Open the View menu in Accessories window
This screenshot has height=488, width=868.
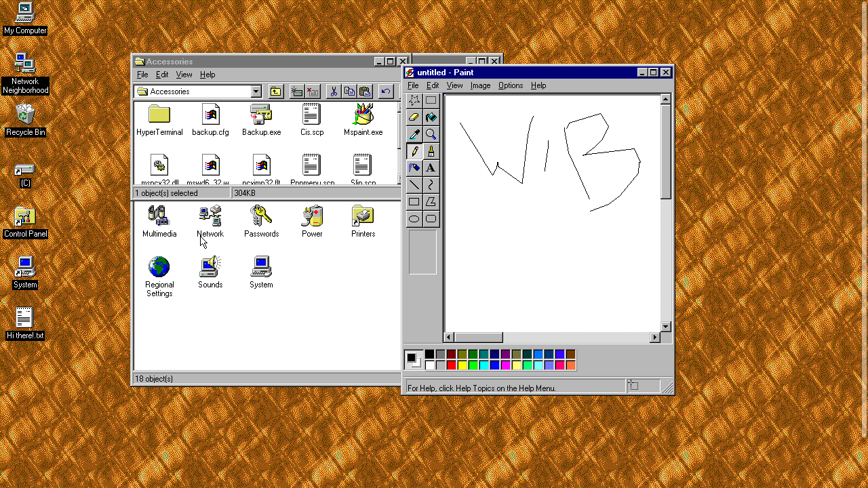point(184,75)
